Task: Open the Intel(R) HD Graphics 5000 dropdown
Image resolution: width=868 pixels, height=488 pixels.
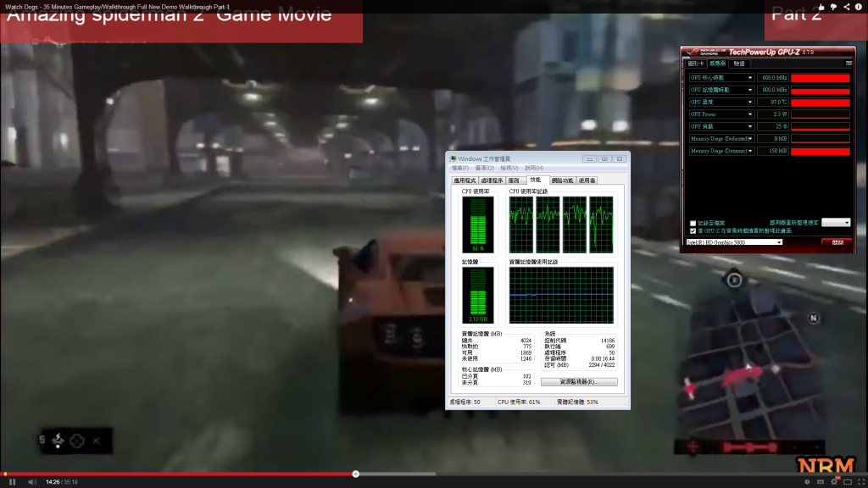Action: click(734, 242)
